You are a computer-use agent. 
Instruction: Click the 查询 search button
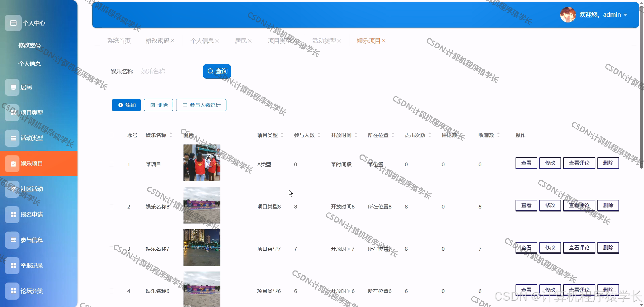(x=217, y=71)
